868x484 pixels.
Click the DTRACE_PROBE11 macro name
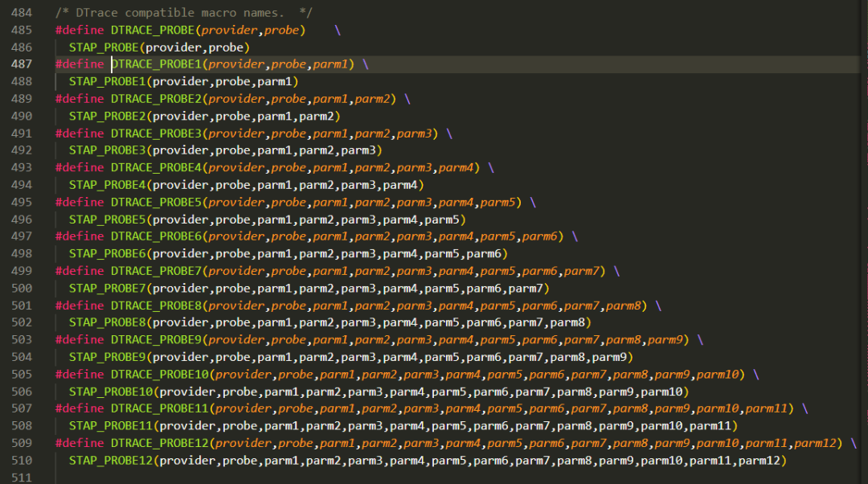pyautogui.click(x=160, y=408)
